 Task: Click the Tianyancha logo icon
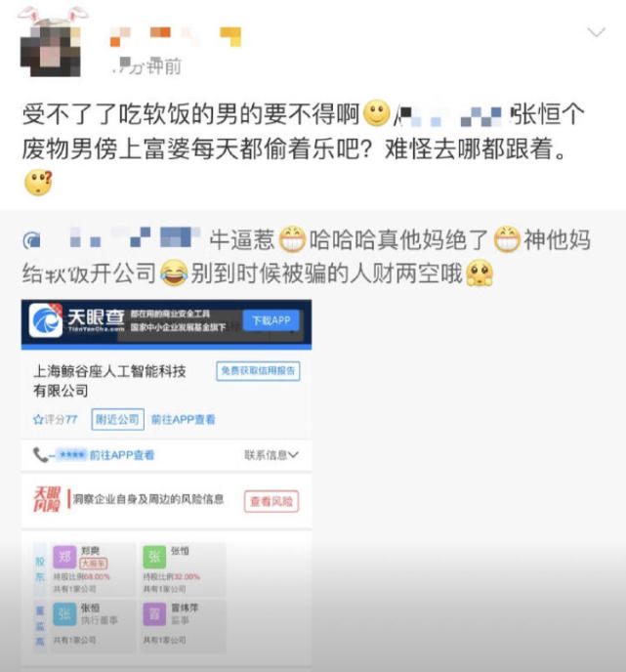click(x=46, y=320)
